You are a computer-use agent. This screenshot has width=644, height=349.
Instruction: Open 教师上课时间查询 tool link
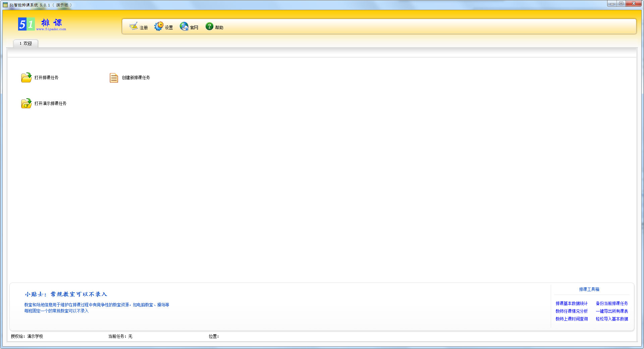point(572,319)
